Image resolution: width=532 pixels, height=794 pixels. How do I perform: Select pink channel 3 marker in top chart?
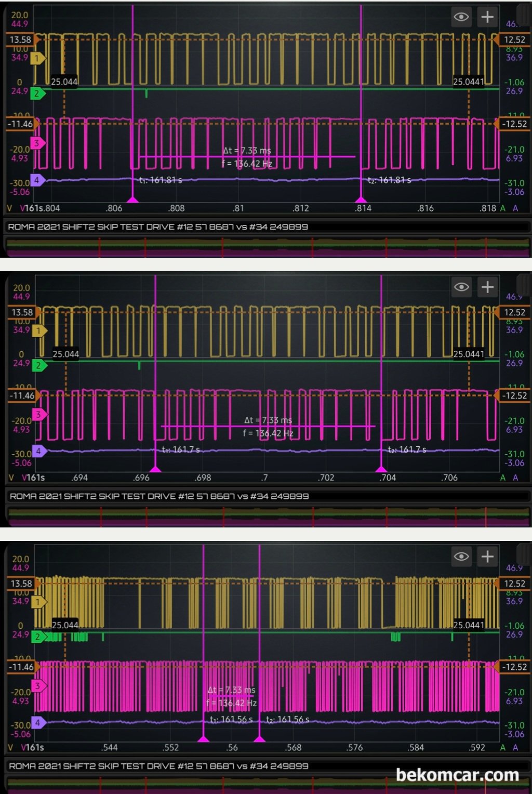tap(38, 143)
